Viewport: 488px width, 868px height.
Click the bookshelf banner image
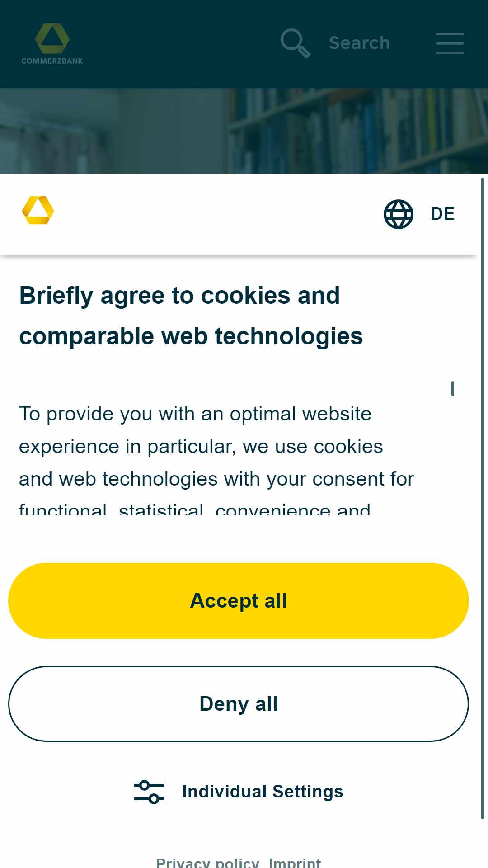point(244,131)
